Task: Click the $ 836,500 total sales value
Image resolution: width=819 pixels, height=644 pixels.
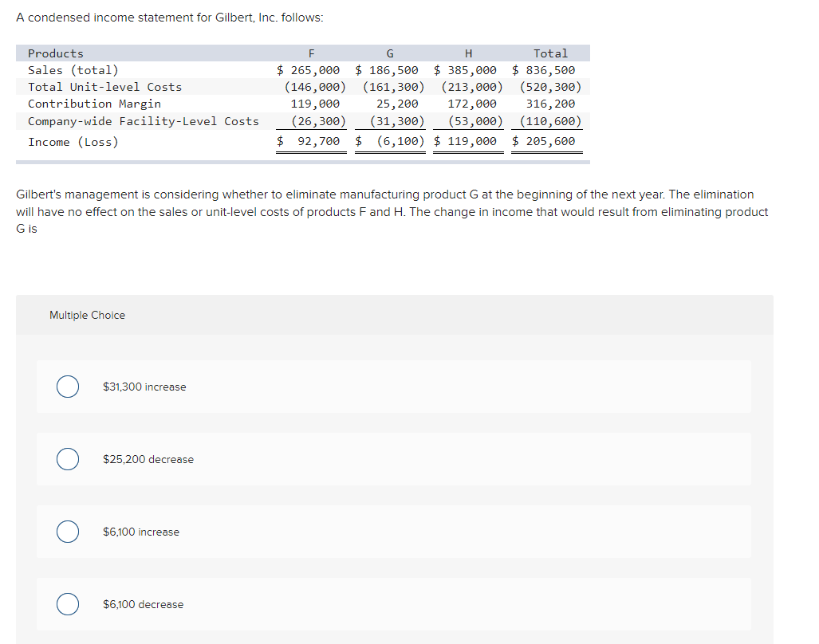Action: (x=543, y=70)
